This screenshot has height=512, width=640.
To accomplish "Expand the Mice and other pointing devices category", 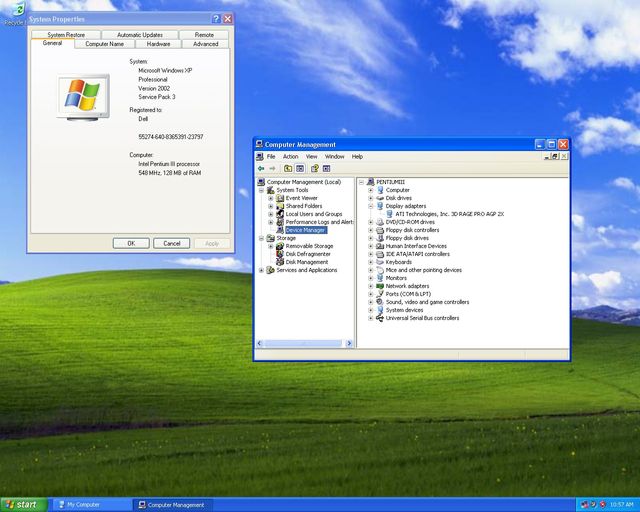I will pyautogui.click(x=371, y=270).
